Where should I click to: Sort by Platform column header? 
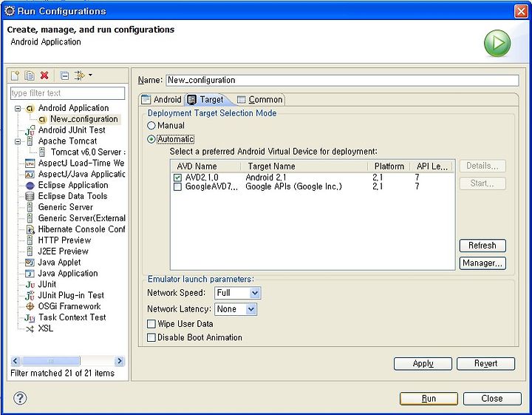tap(389, 166)
